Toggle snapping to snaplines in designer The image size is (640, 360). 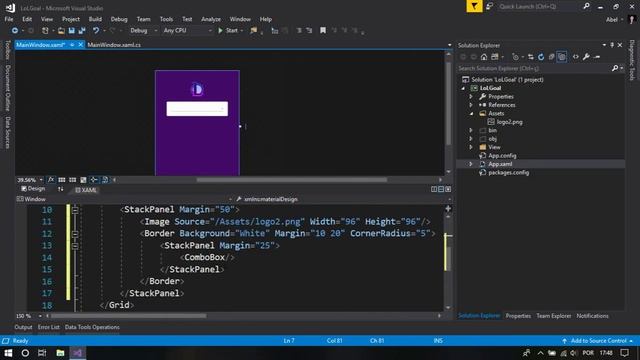[94, 180]
